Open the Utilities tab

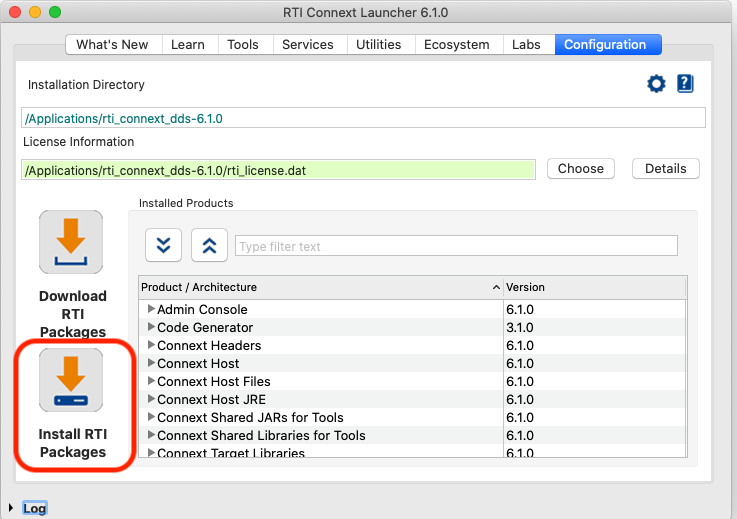pos(379,45)
